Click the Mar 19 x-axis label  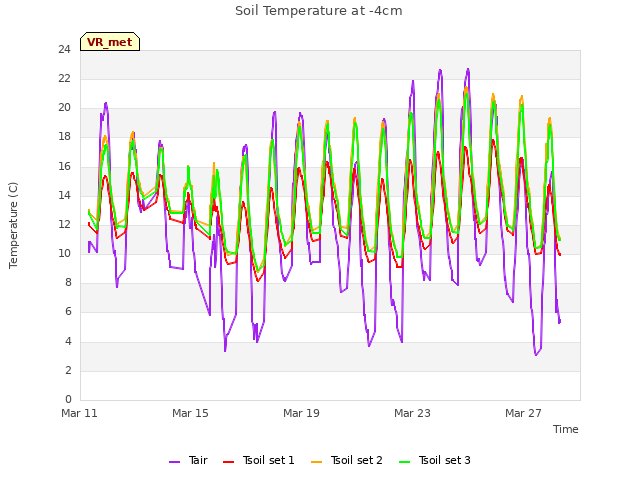[301, 413]
